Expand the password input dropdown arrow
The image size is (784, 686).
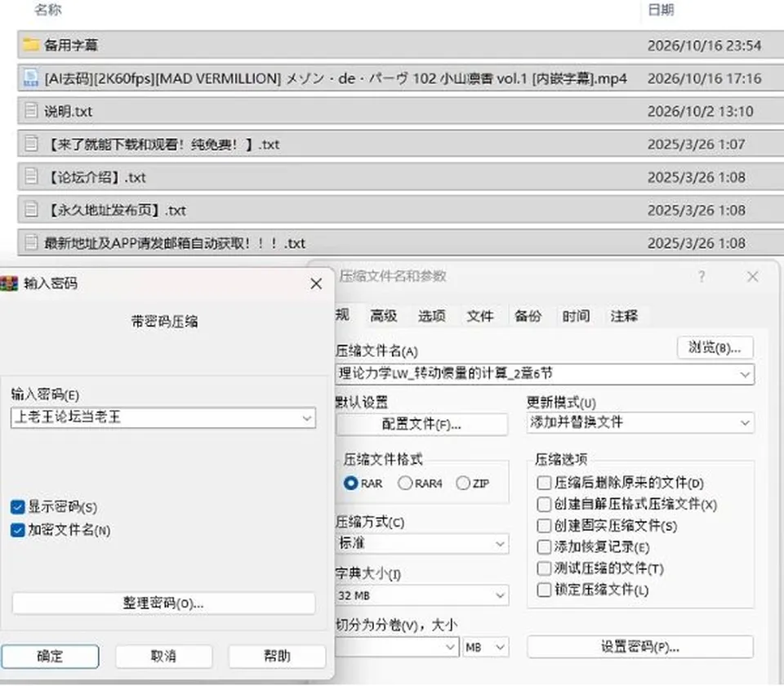click(307, 418)
